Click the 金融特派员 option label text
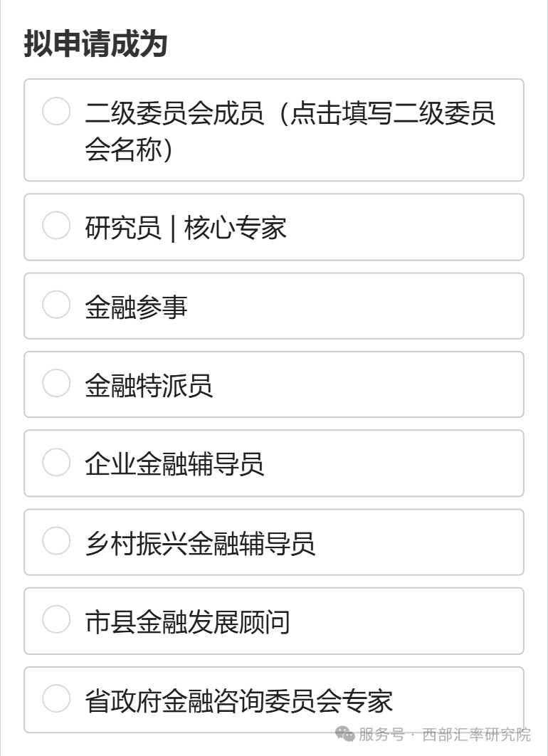Viewport: 548px width, 756px height. 149,386
